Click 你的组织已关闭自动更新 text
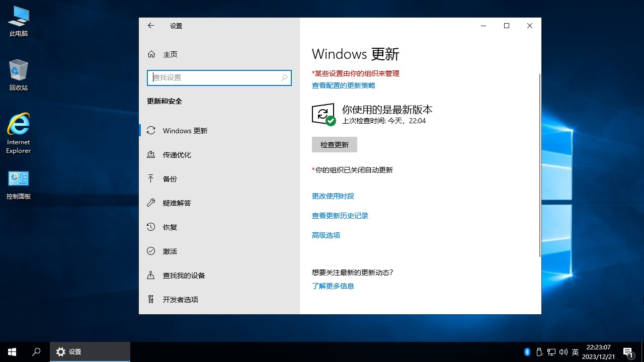The width and height of the screenshot is (644, 362). (352, 170)
